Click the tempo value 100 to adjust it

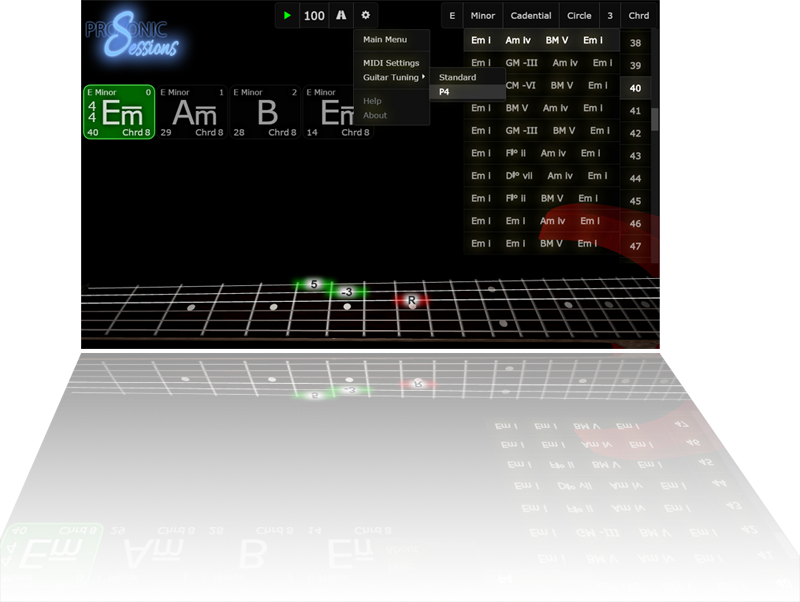[313, 16]
